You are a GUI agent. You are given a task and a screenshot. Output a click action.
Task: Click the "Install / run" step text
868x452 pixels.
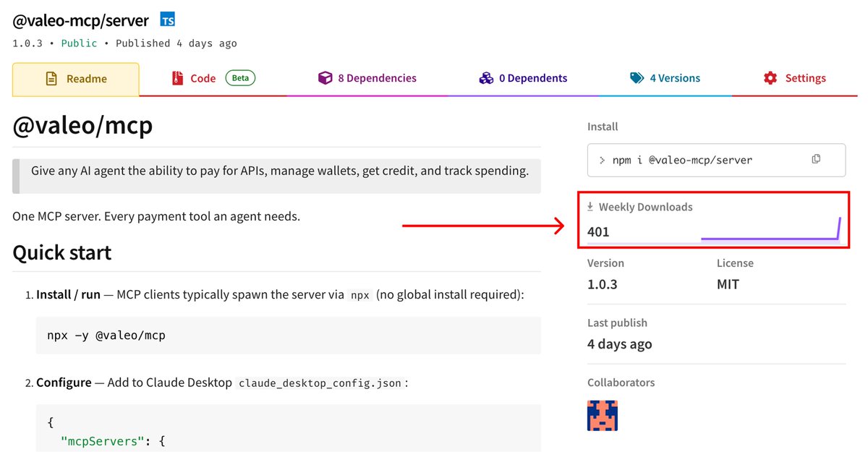[68, 295]
